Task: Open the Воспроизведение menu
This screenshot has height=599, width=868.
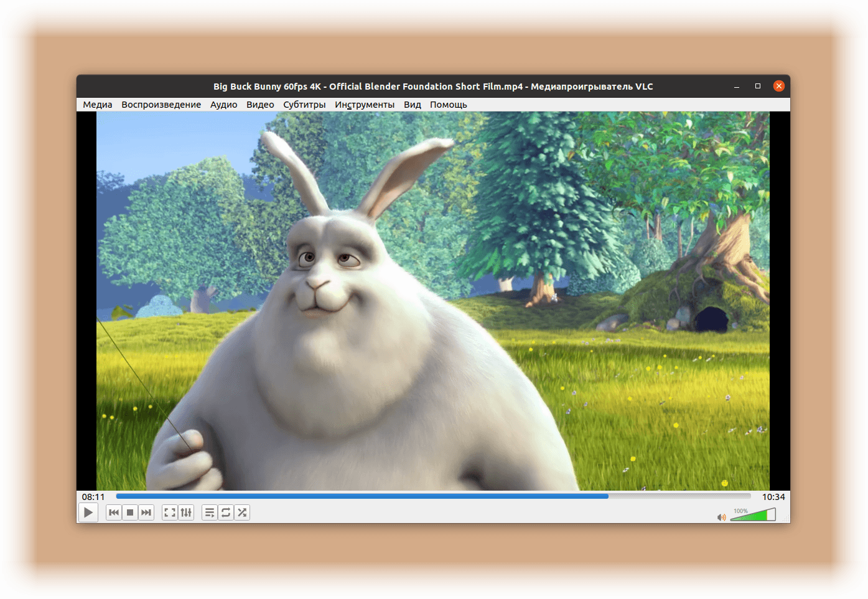Action: point(161,105)
